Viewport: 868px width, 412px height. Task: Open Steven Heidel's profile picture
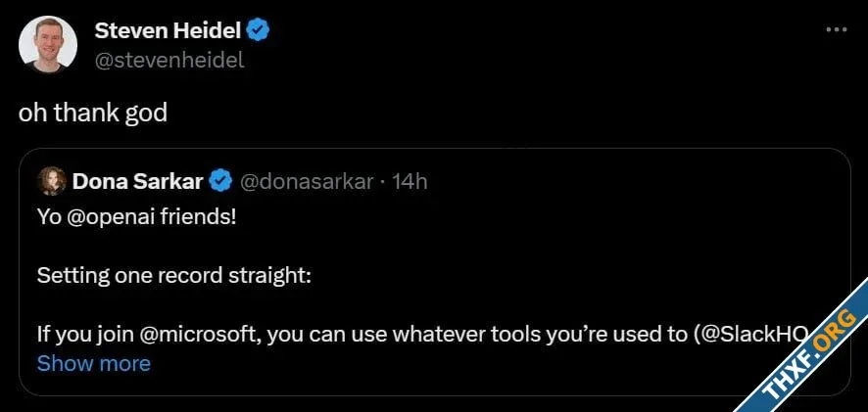tap(48, 44)
